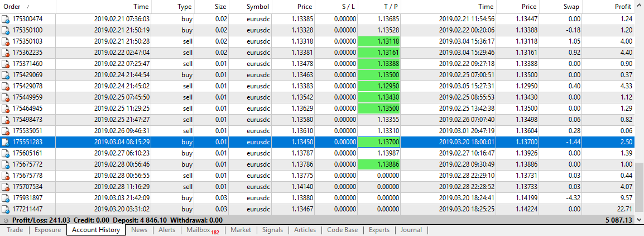This screenshot has width=644, height=236.
Task: Click green T/P cell 1.13161
Action: click(379, 53)
